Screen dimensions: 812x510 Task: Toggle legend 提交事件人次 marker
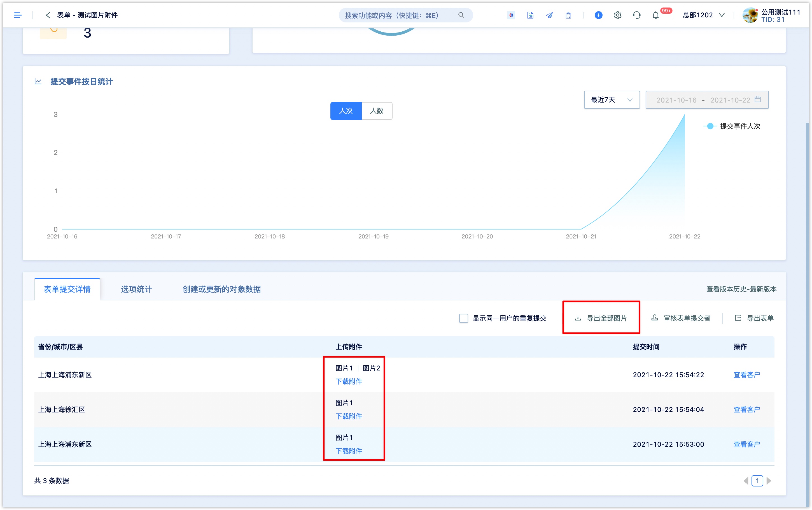click(710, 126)
